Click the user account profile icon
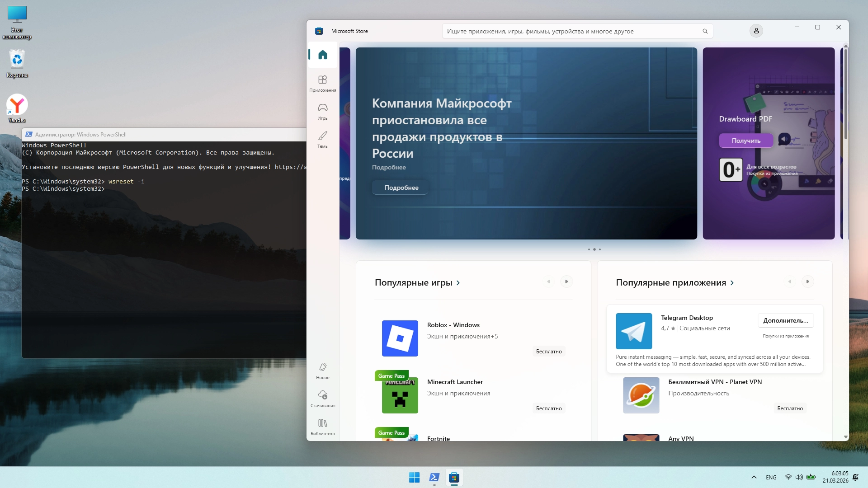 (756, 31)
